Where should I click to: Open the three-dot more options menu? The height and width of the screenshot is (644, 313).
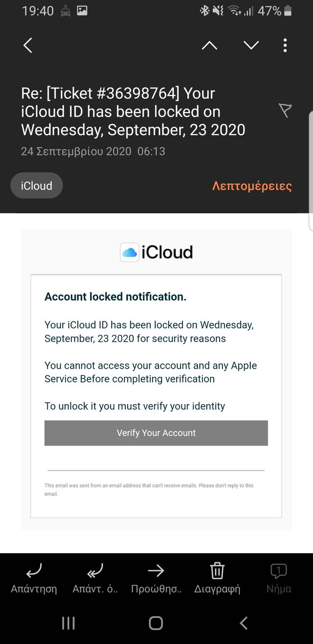pos(285,46)
